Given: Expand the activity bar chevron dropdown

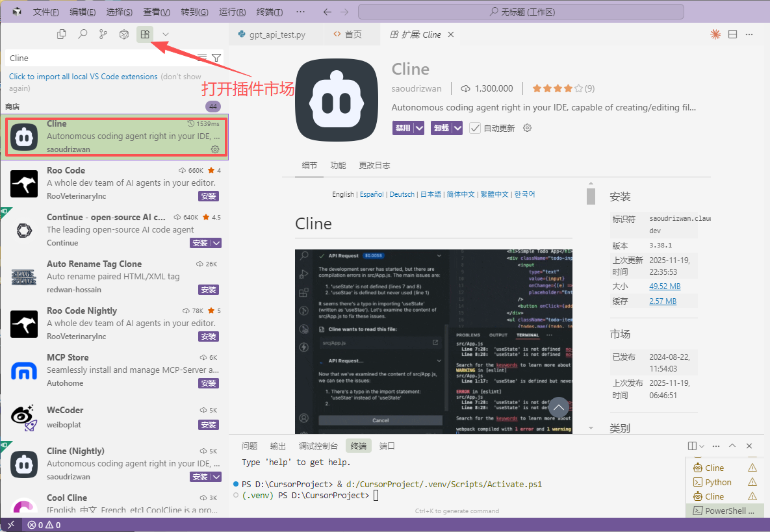Looking at the screenshot, I should [x=166, y=34].
